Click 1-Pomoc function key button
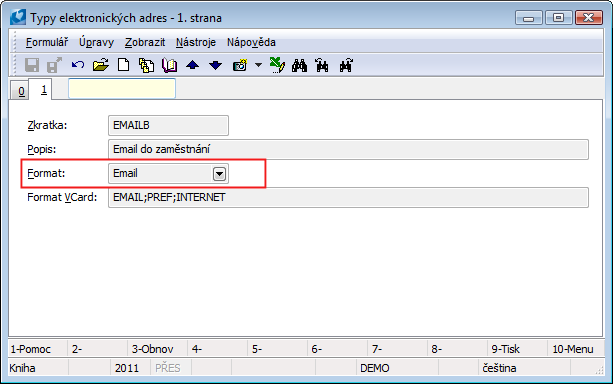 (38, 349)
